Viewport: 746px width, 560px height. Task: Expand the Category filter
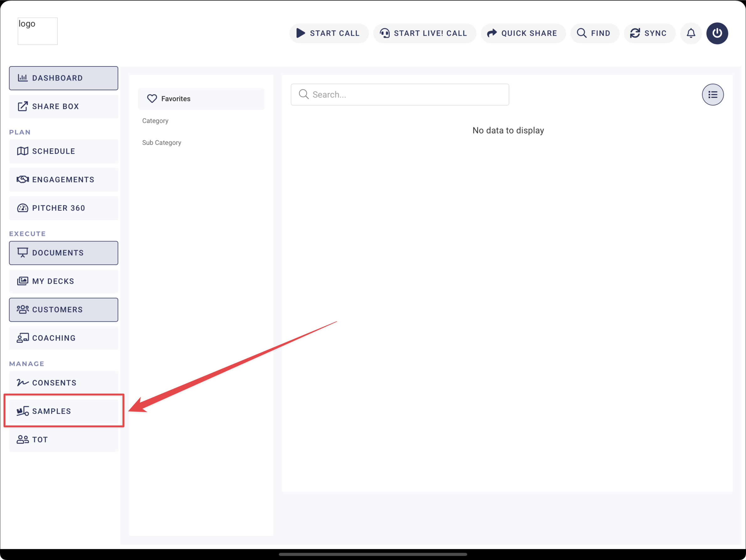[155, 120]
